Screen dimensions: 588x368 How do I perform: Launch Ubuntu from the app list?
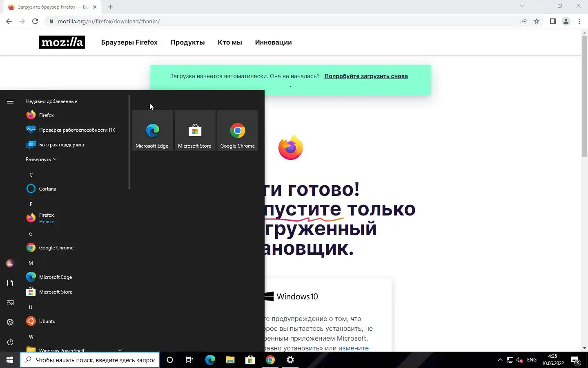pos(73,321)
